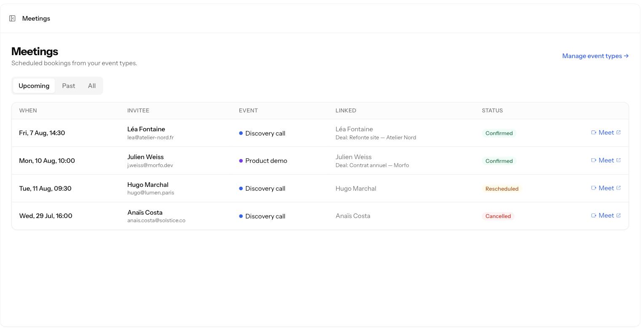Screen dimensions: 644x330
Task: Click the Confirmed badge for Julien Weiss
Action: [499, 161]
